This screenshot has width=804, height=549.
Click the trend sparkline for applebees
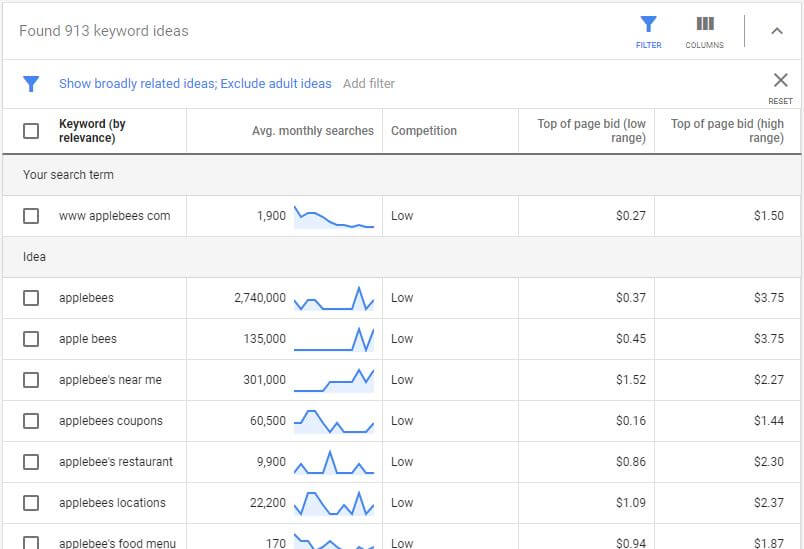tap(334, 299)
